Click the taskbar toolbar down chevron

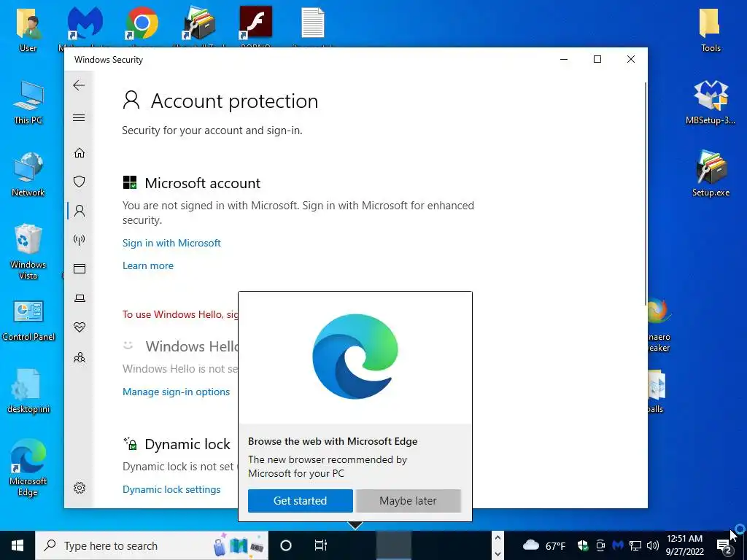point(498,554)
